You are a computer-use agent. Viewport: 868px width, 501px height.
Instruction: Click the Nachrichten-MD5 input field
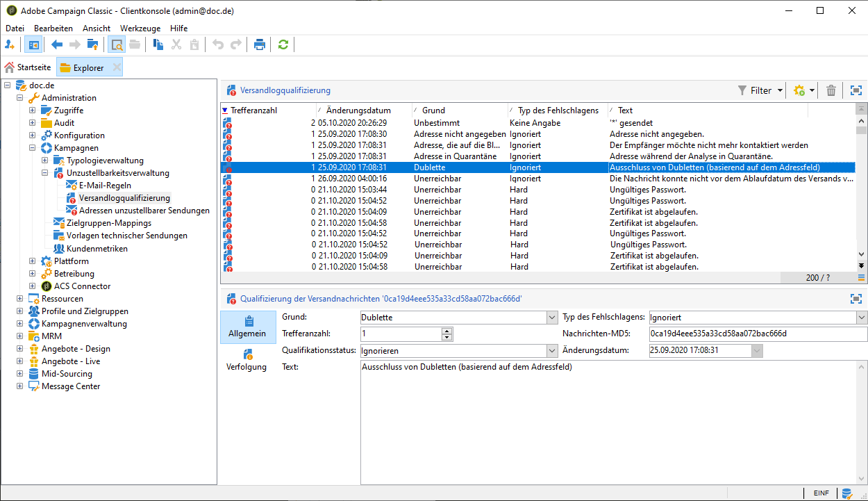tap(757, 334)
